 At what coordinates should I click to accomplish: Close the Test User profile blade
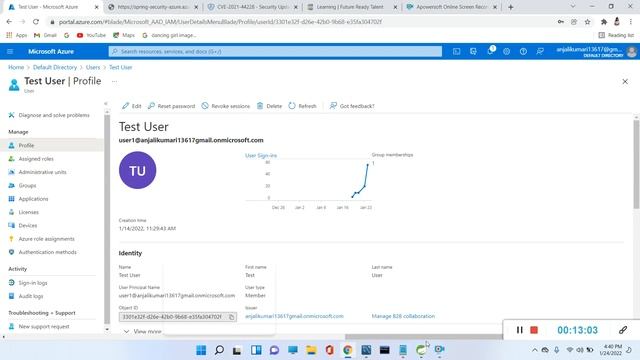coord(625,82)
